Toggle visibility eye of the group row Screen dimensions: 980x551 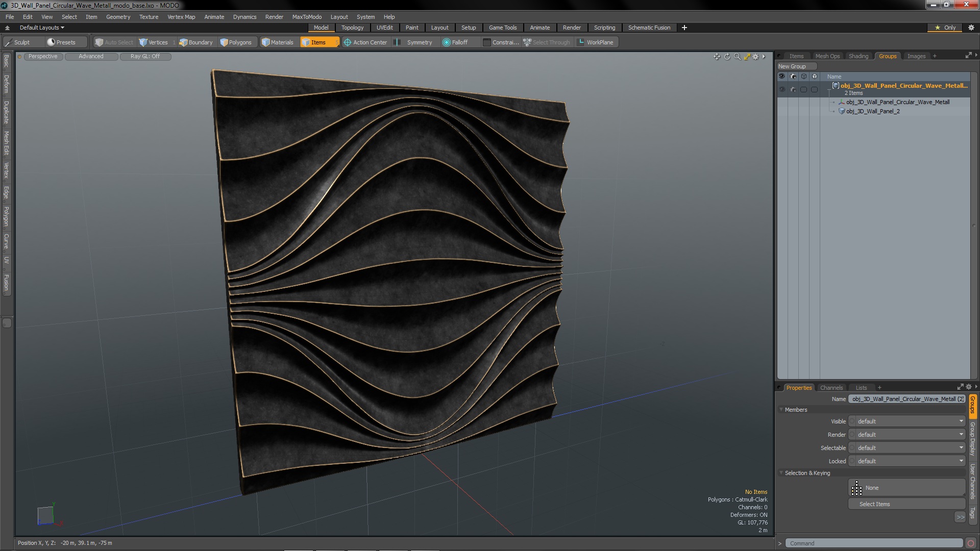point(781,90)
